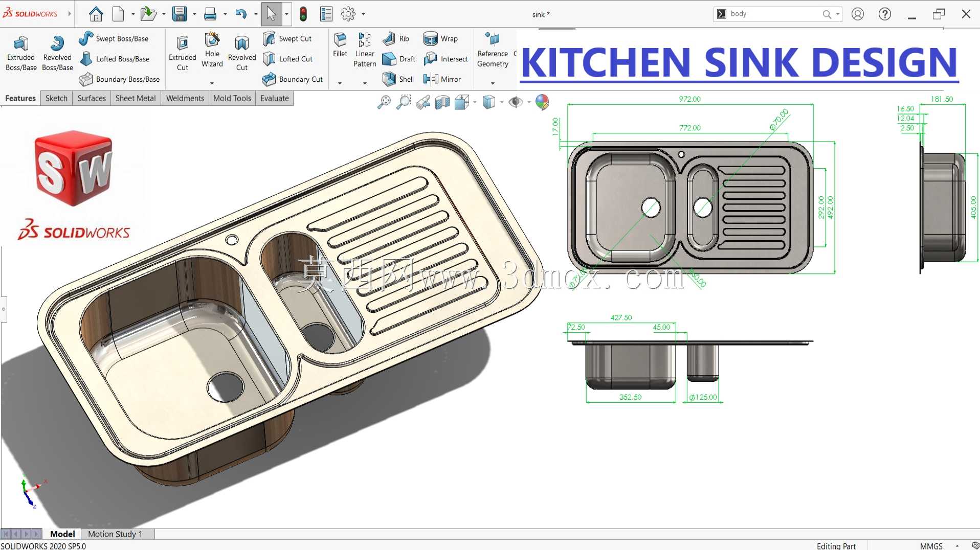The width and height of the screenshot is (980, 550).
Task: Click Zoom to Area magnifier
Action: pos(404,102)
